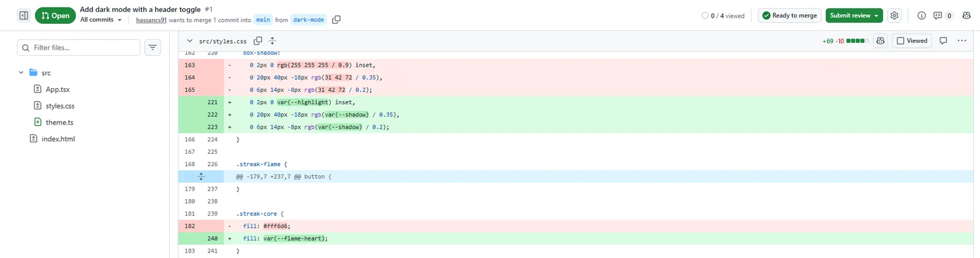980x258 pixels.
Task: Open styles.css more options menu
Action: [x=962, y=41]
